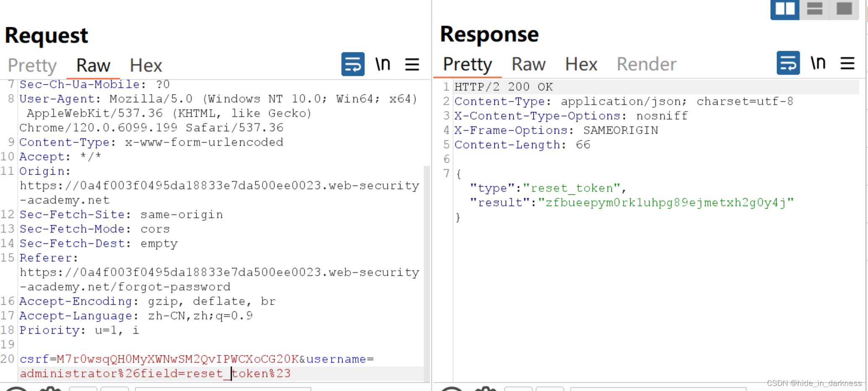Click the Sec-Ch-Ua-Mobile header line
Image resolution: width=868 pixels, height=391 pixels.
pos(94,84)
